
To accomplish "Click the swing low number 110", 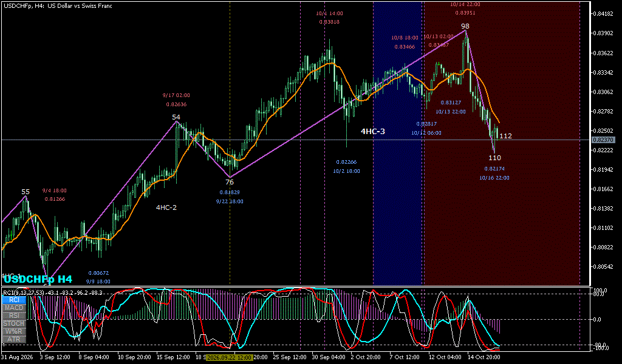I will 494,158.
